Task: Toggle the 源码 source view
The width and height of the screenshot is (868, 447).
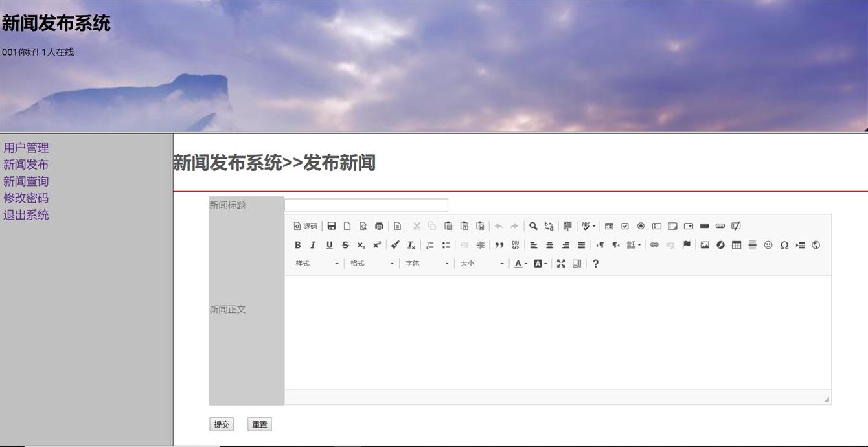Action: (x=305, y=226)
